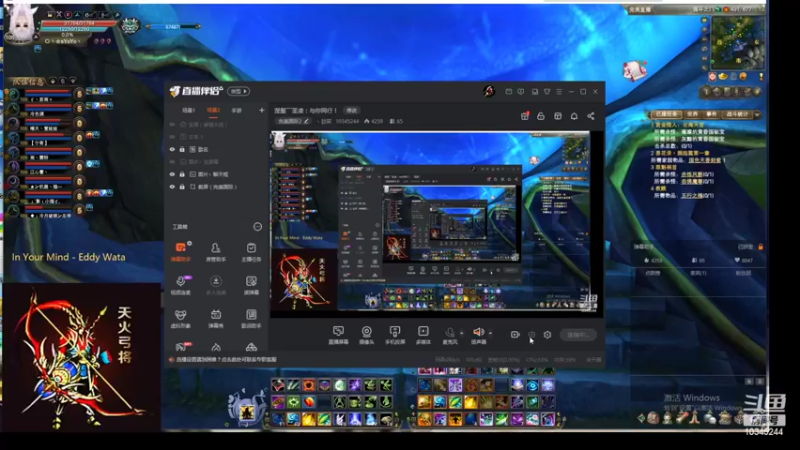Click the game minimap
This screenshot has height=450, width=800.
pos(737,42)
